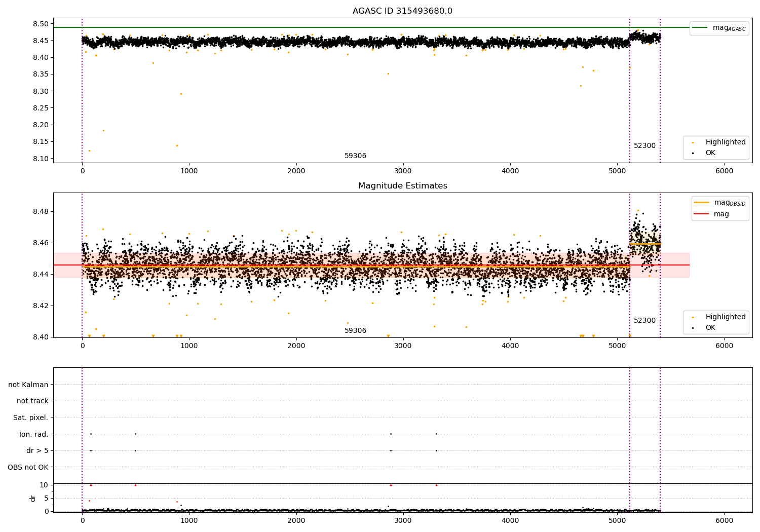This screenshot has height=532, width=760.
Task: Click the 8.30 y-axis tick label
Action: click(41, 91)
